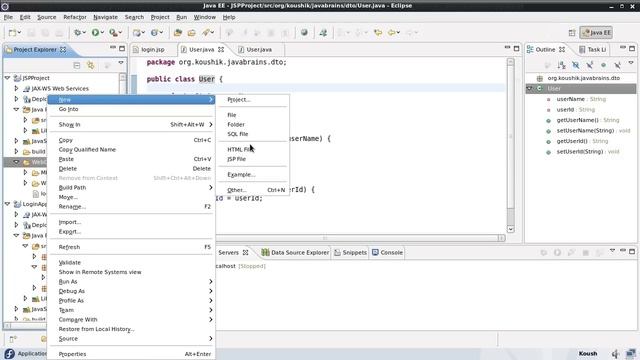Click the Open Type toolbar icon
Screen dimensions: 640x360
point(178,33)
